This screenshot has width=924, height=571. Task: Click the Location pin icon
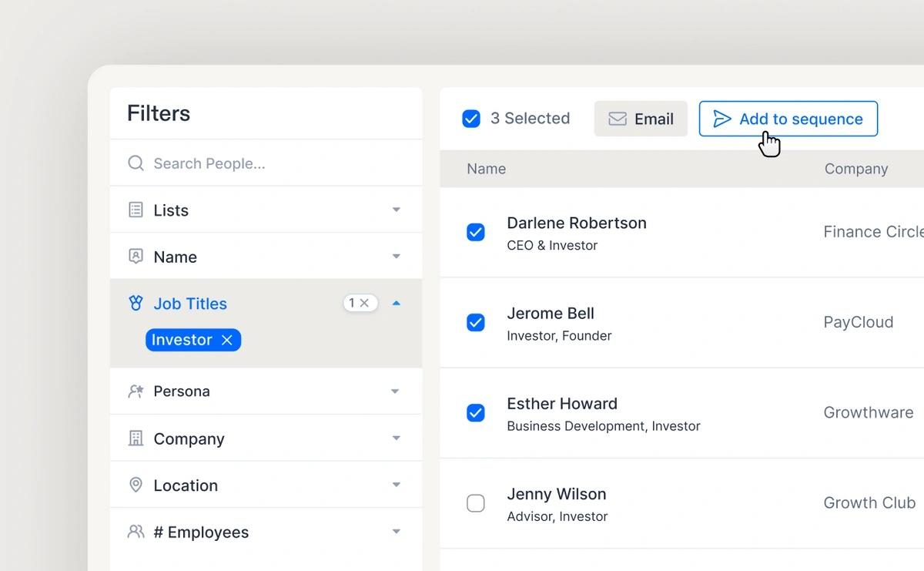136,485
